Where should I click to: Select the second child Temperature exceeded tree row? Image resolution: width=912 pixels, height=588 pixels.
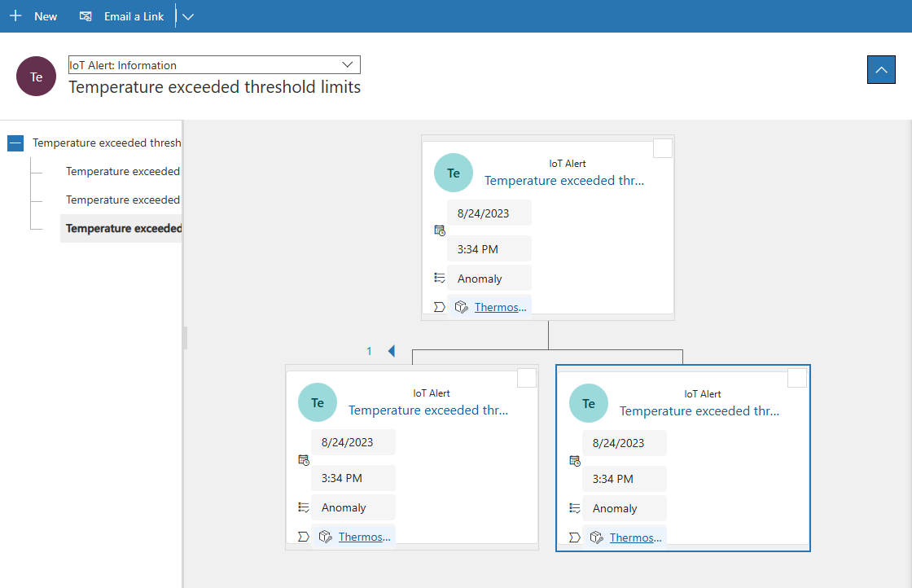[x=123, y=200]
